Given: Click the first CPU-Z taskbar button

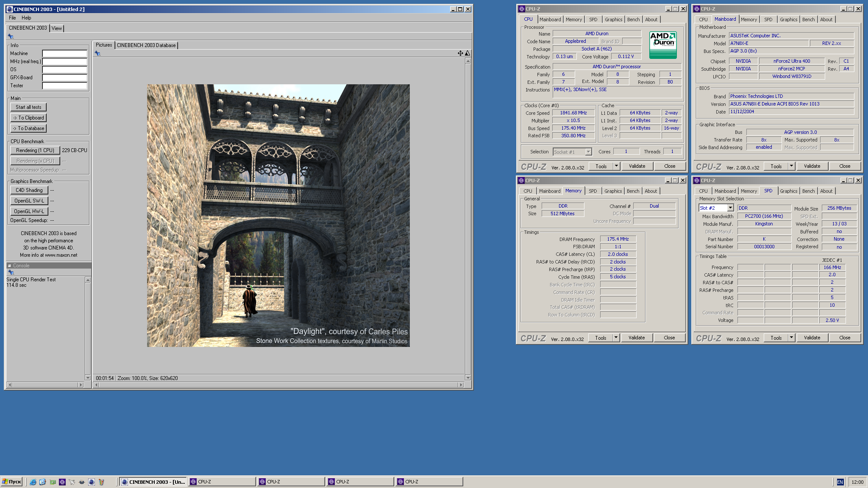Looking at the screenshot, I should coord(222,482).
